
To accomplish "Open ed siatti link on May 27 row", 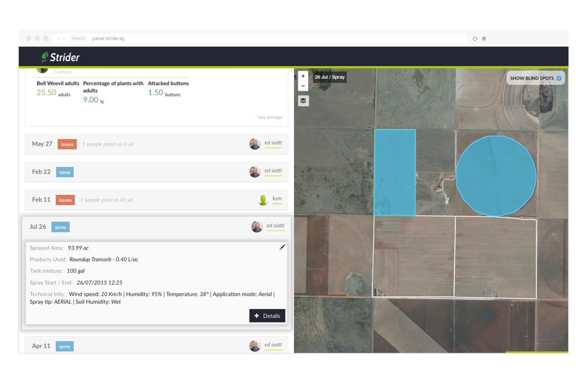I will 273,143.
